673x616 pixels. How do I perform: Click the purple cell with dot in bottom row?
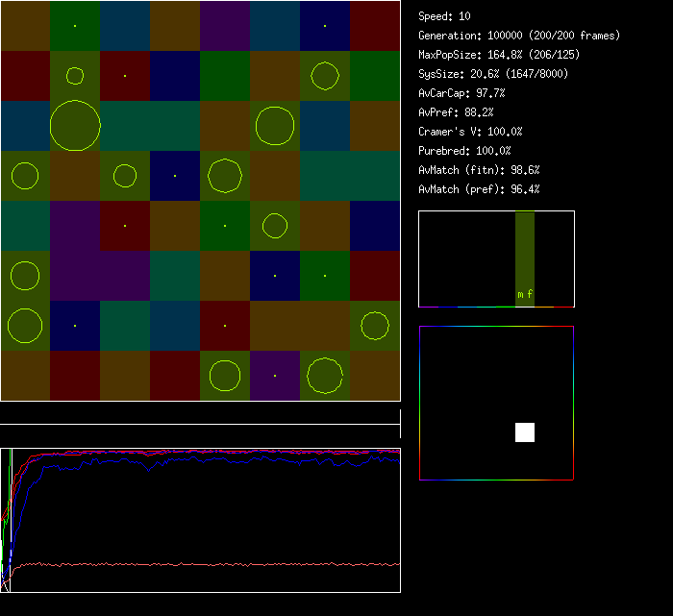[275, 376]
